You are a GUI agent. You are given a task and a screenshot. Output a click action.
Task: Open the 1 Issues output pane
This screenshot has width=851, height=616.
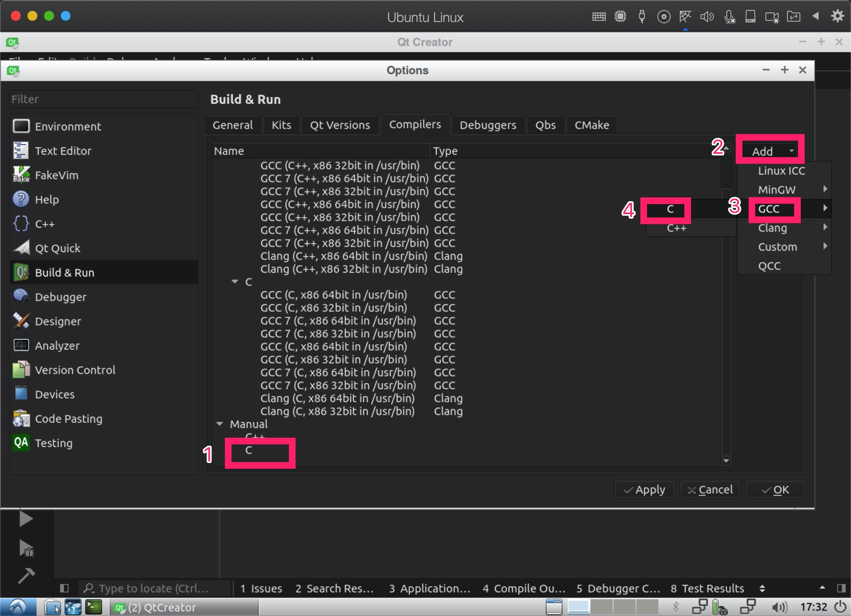261,589
